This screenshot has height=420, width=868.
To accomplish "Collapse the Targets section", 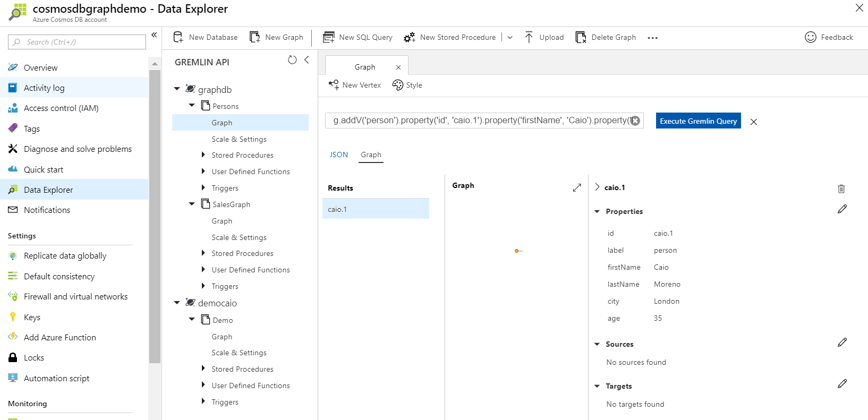I will 597,386.
